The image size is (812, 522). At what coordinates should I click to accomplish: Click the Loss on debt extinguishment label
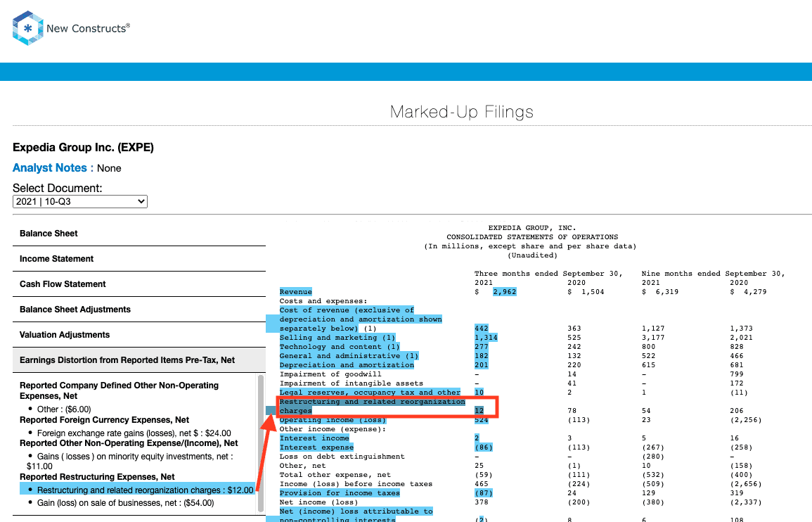[x=342, y=457]
